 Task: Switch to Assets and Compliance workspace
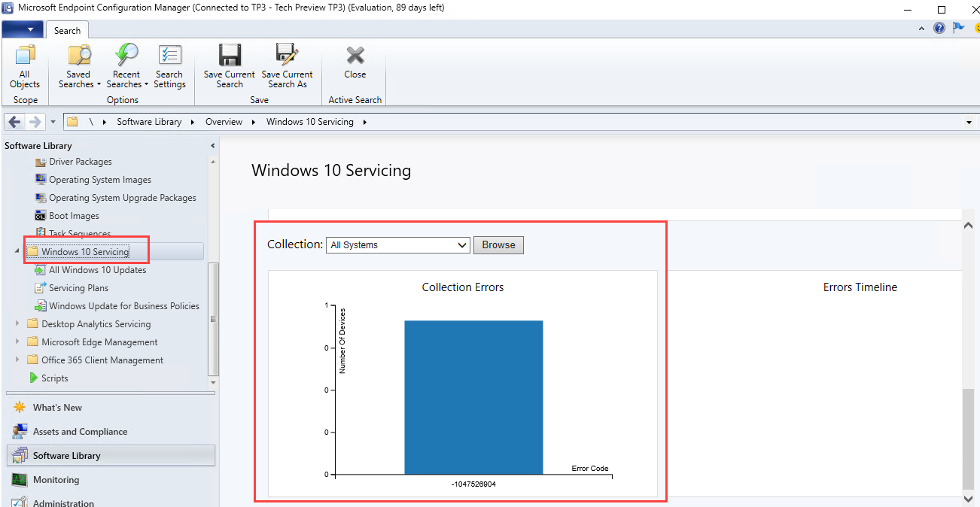point(80,432)
